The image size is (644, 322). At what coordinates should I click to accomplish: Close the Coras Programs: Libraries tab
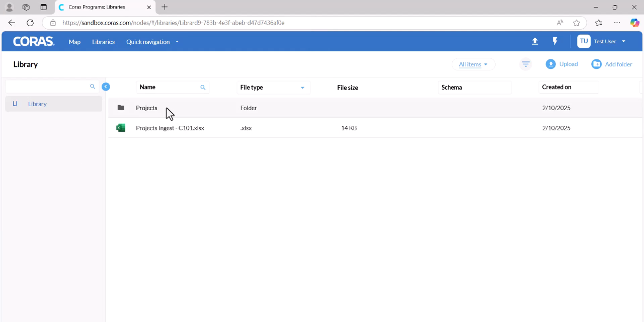pos(149,7)
